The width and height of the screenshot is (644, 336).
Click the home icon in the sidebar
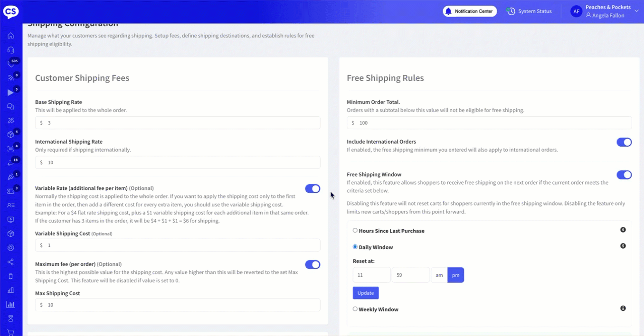click(10, 36)
